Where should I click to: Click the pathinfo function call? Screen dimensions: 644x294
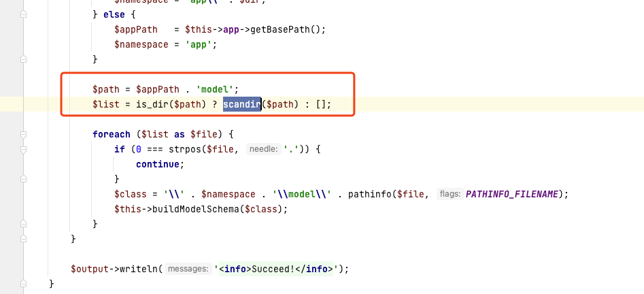370,194
